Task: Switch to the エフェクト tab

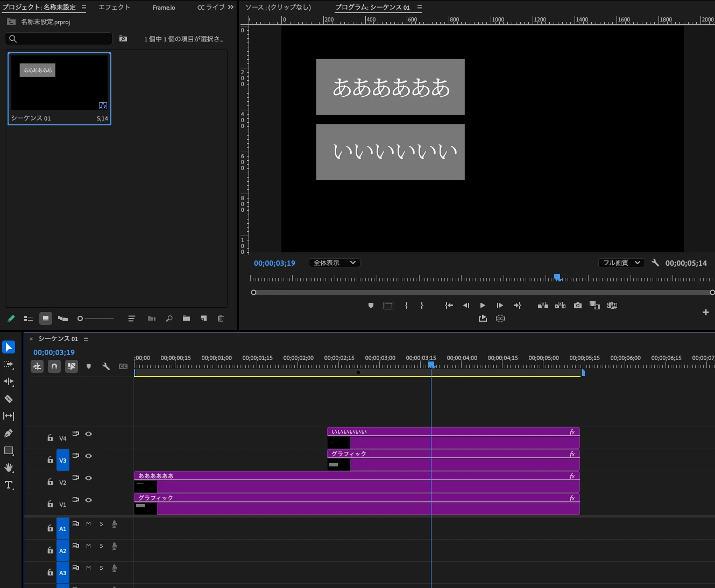Action: click(114, 8)
